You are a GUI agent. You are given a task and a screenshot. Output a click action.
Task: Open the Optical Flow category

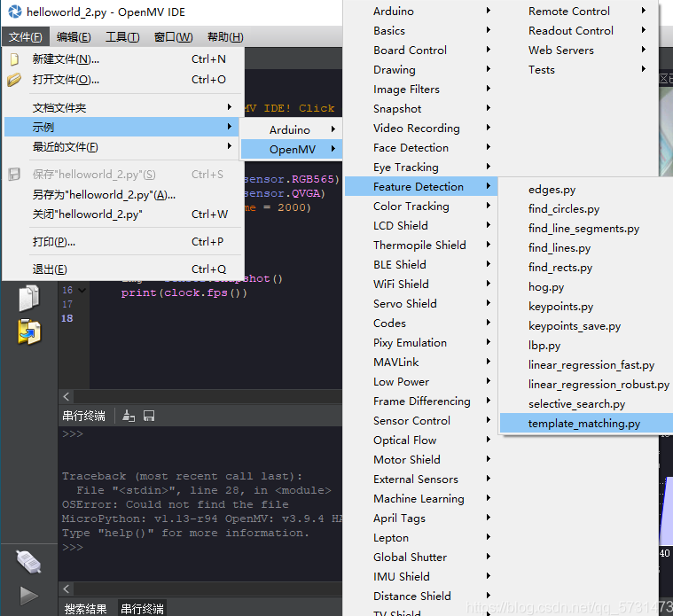point(421,441)
